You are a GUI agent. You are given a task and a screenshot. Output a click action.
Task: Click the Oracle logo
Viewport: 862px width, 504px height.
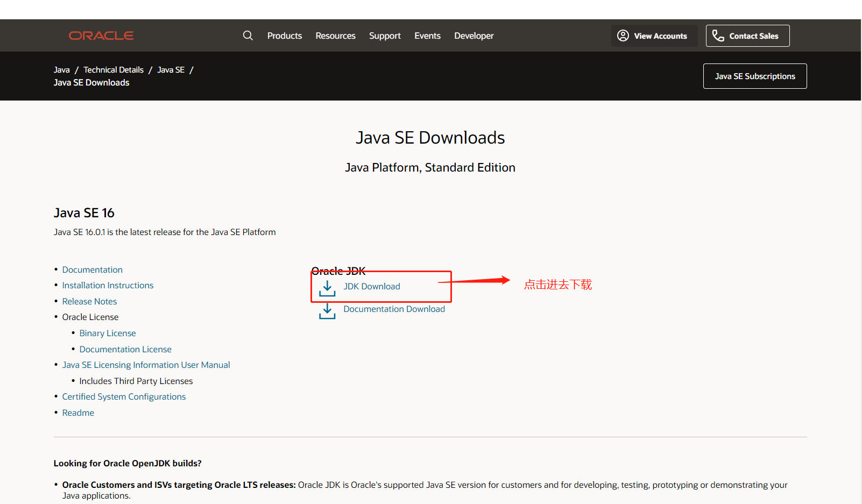tap(101, 36)
